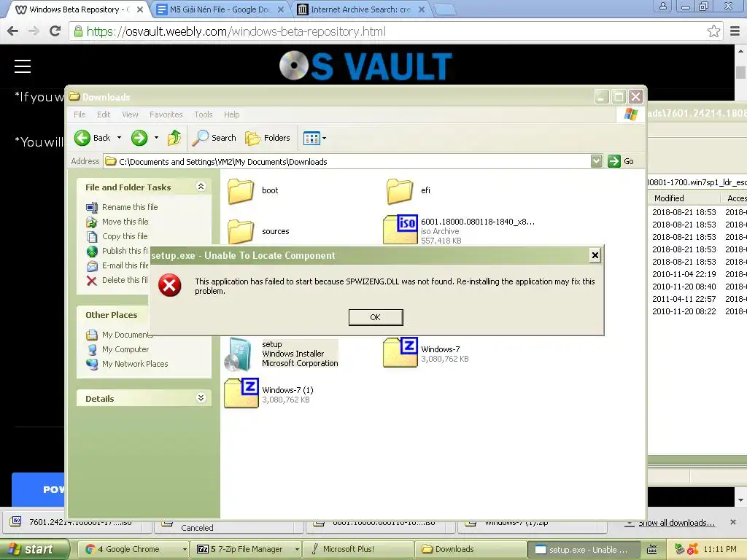
Task: Switch to Downloads taskbar item
Action: (x=471, y=549)
